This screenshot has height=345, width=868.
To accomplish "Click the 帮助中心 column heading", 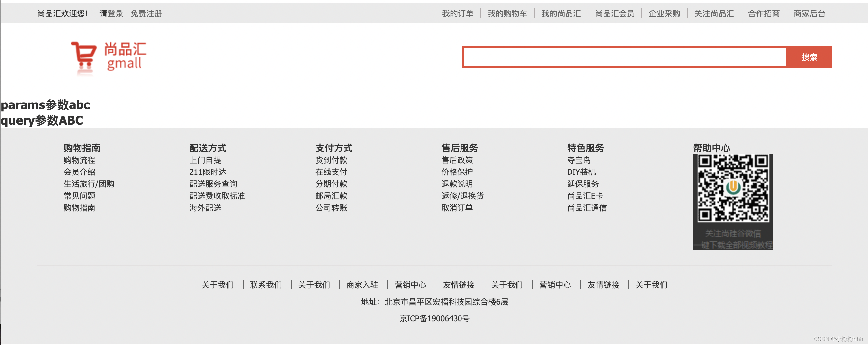I will click(x=711, y=148).
